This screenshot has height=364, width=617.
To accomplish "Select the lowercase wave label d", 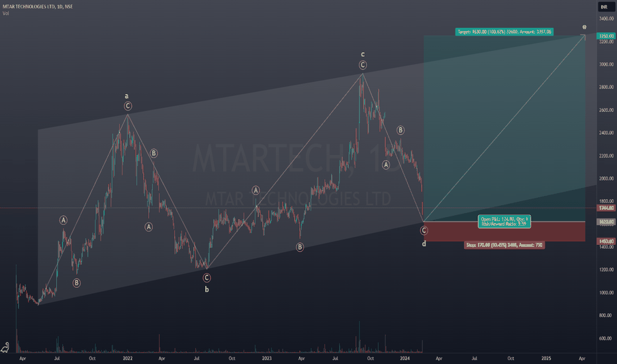I will point(424,244).
